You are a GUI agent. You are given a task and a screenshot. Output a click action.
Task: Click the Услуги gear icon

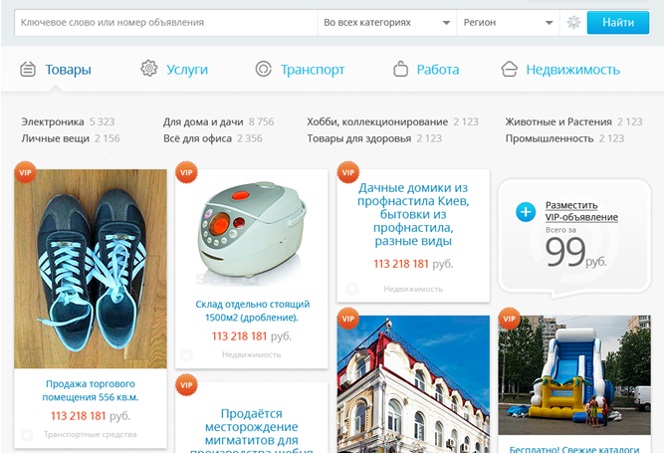(149, 69)
